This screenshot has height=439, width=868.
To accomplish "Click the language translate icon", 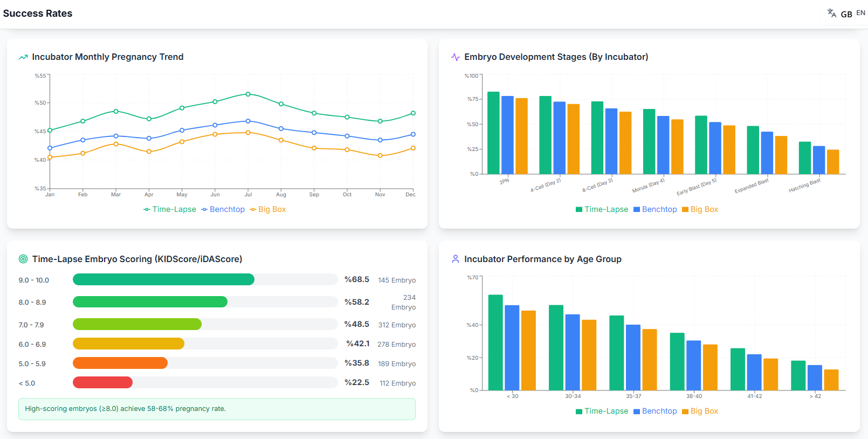I will 832,13.
